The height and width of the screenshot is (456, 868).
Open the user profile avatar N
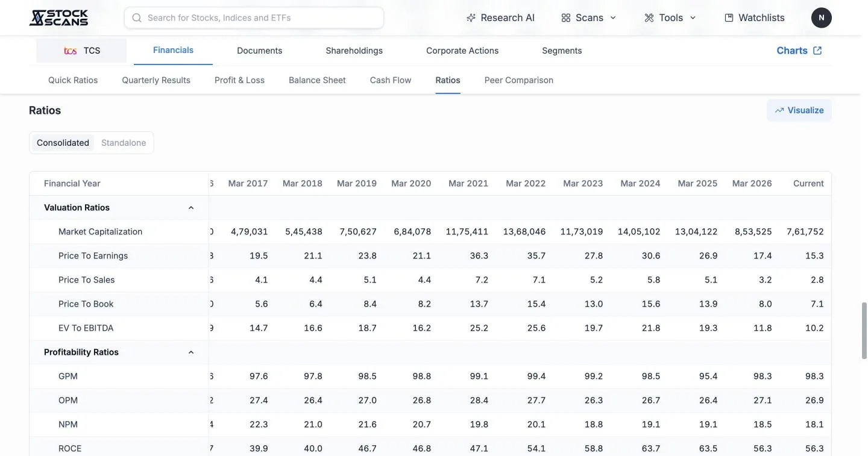point(822,18)
